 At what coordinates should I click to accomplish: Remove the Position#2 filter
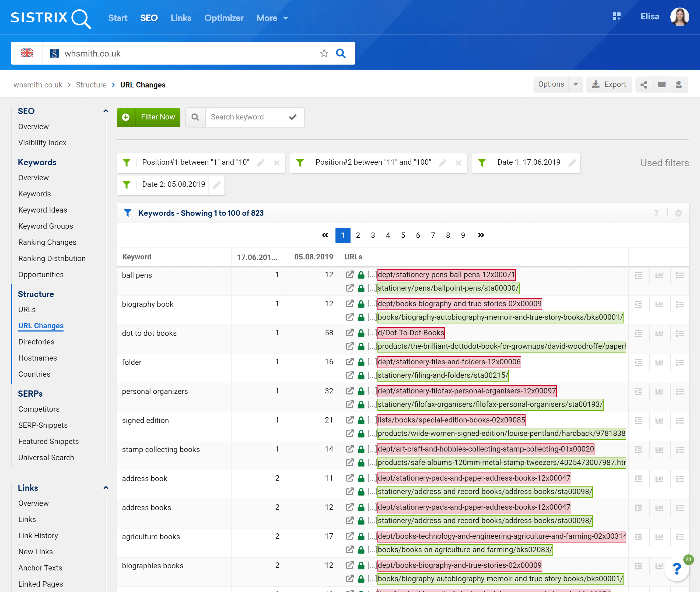pyautogui.click(x=458, y=163)
